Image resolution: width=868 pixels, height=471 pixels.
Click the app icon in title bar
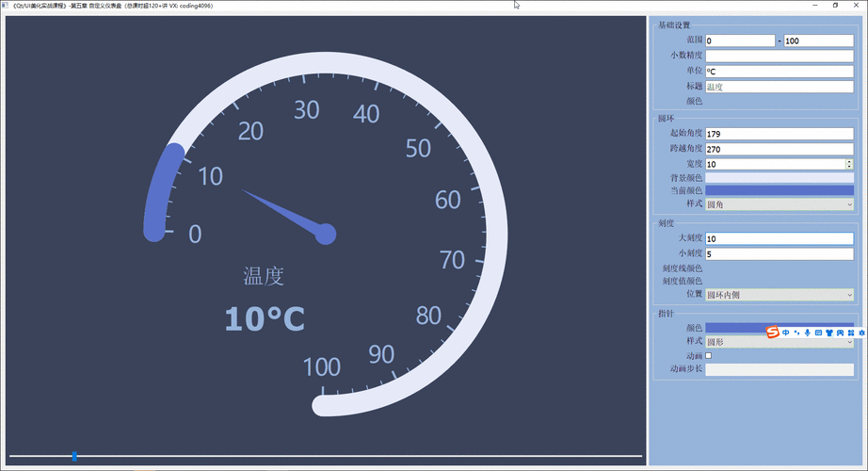[6, 6]
